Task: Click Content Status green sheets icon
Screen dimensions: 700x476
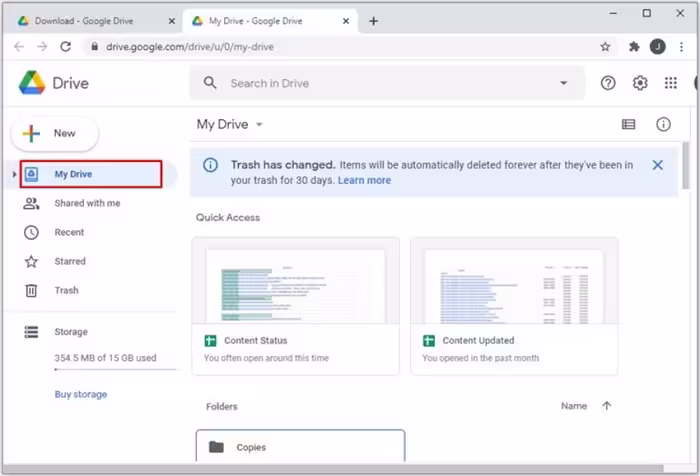Action: (x=210, y=341)
